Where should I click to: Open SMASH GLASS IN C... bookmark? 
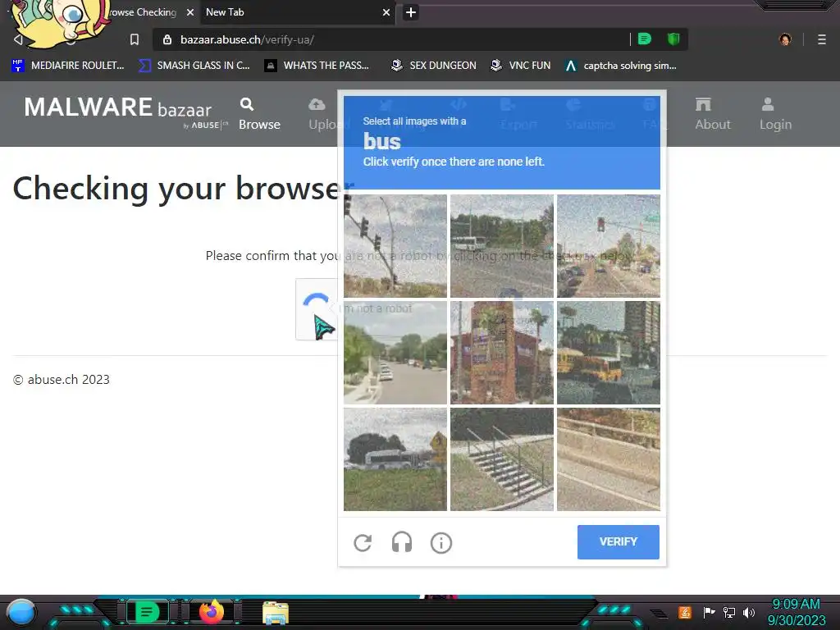194,66
